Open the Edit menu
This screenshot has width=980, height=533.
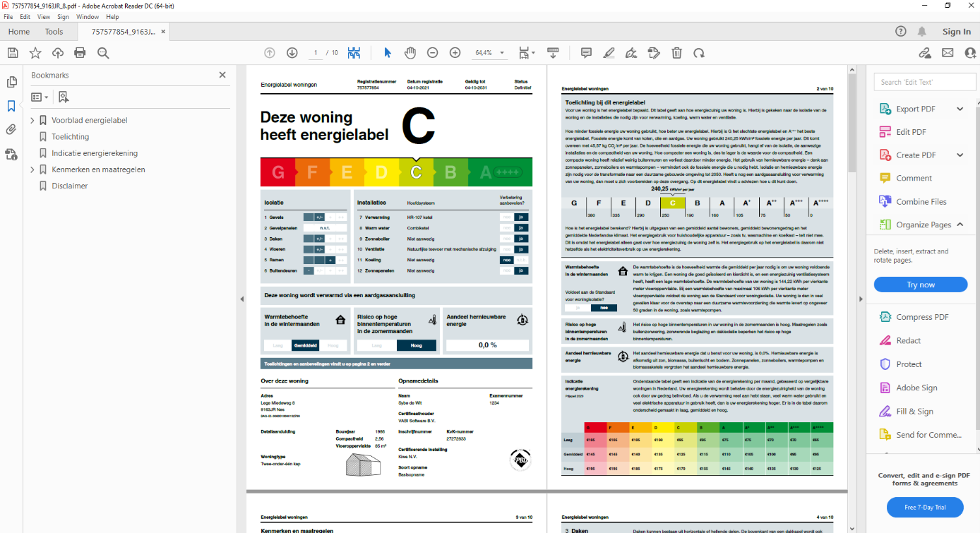pos(25,17)
